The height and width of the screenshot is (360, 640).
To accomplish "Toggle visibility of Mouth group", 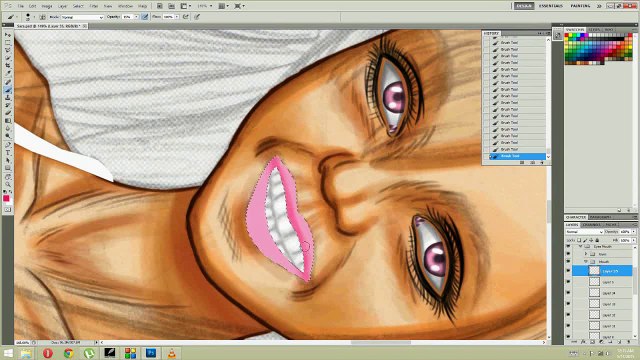I will click(568, 261).
